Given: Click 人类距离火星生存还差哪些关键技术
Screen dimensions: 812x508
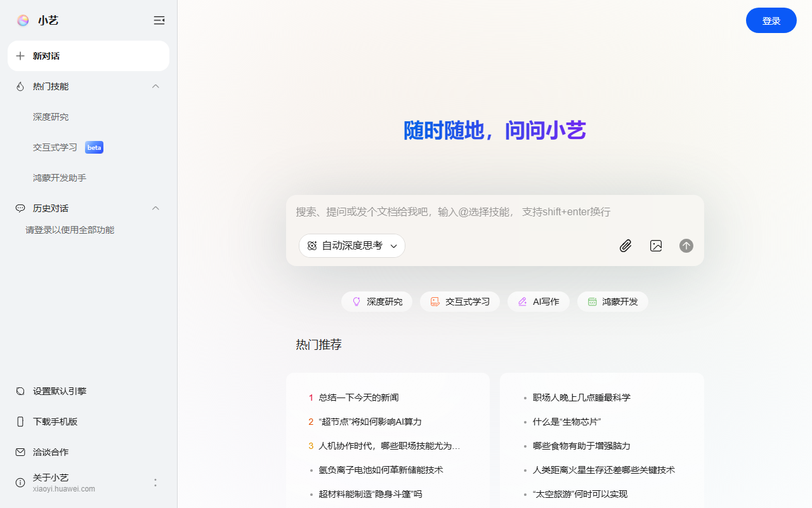Looking at the screenshot, I should 604,470.
